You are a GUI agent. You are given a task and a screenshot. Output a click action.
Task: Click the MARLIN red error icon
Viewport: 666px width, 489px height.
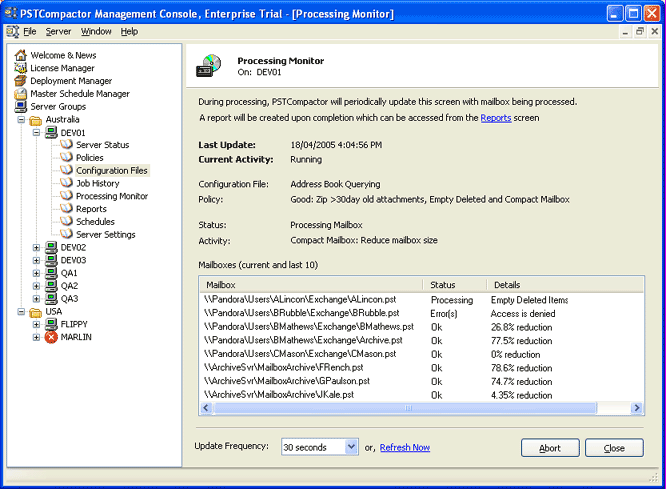click(x=51, y=337)
